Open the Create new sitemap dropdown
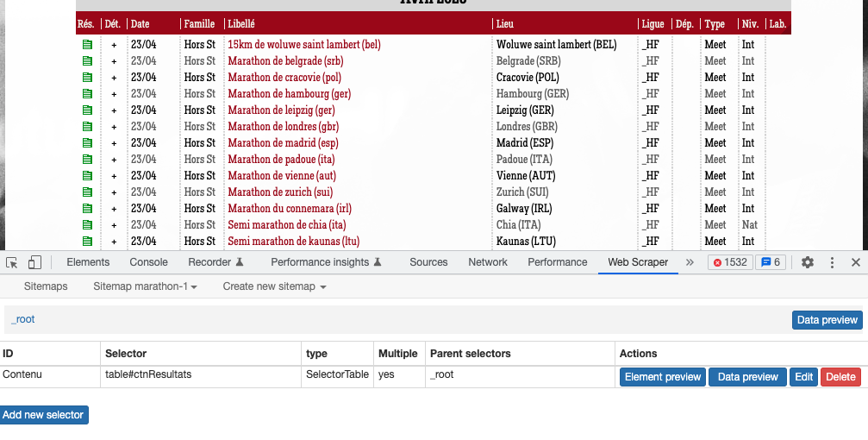This screenshot has height=440, width=868. [x=274, y=286]
